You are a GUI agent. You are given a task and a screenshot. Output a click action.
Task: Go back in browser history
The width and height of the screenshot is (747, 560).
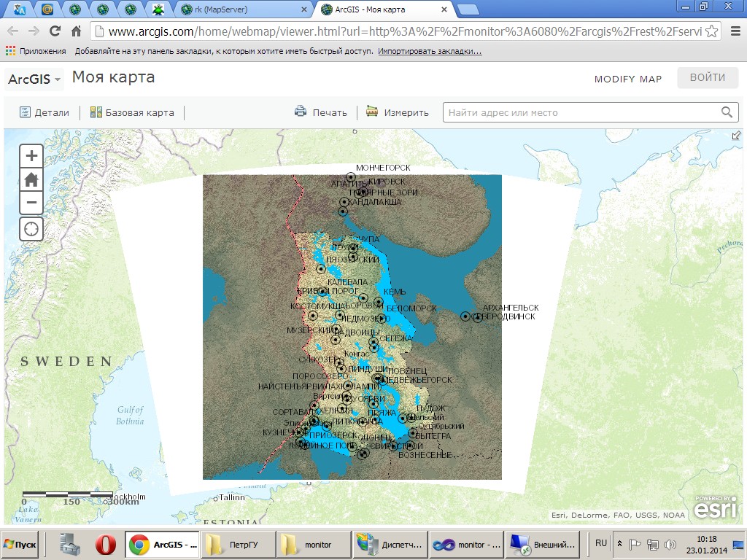pos(13,31)
